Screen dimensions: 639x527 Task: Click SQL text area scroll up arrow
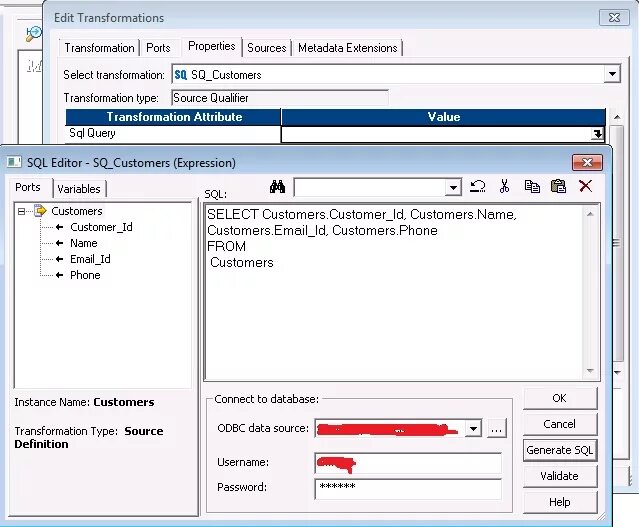coord(590,214)
